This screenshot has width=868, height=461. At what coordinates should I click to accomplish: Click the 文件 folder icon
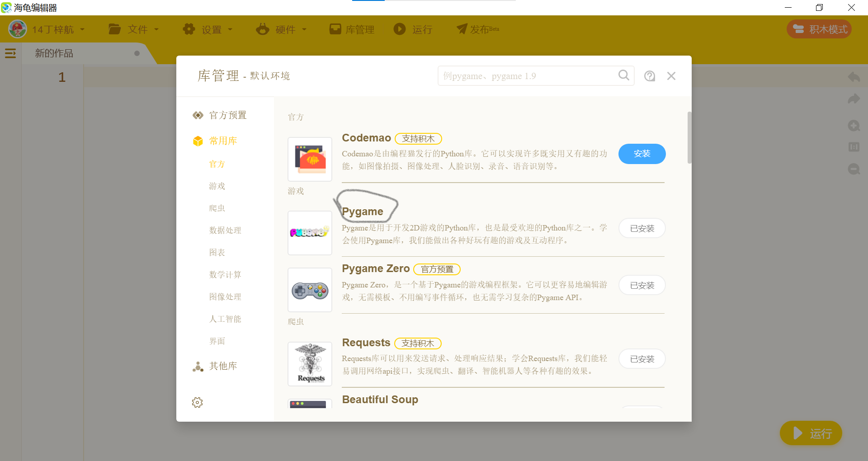[115, 29]
